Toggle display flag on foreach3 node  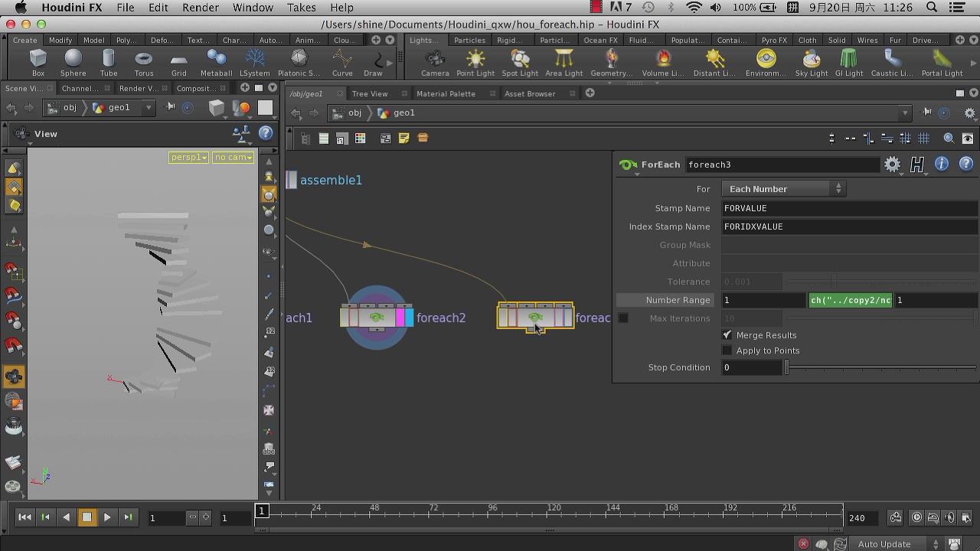point(567,316)
